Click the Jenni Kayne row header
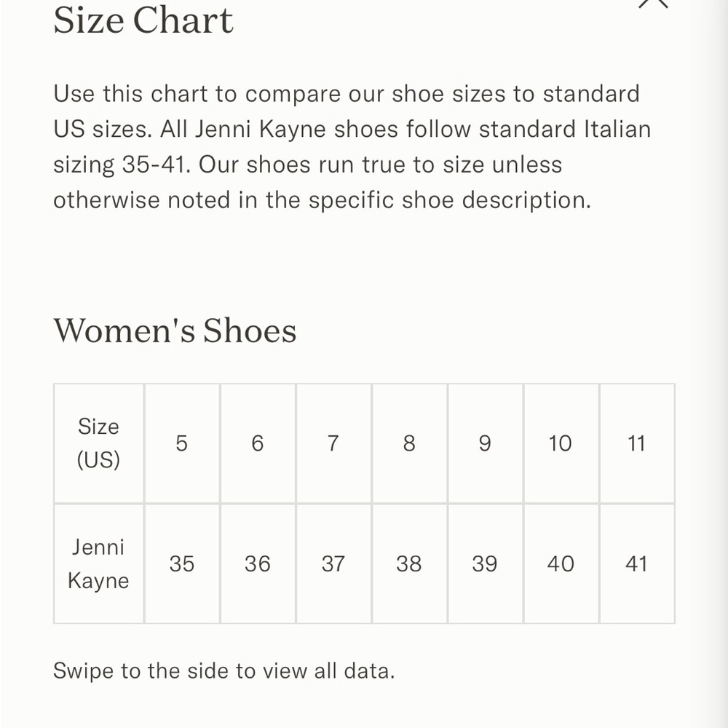The image size is (728, 728). click(x=98, y=563)
